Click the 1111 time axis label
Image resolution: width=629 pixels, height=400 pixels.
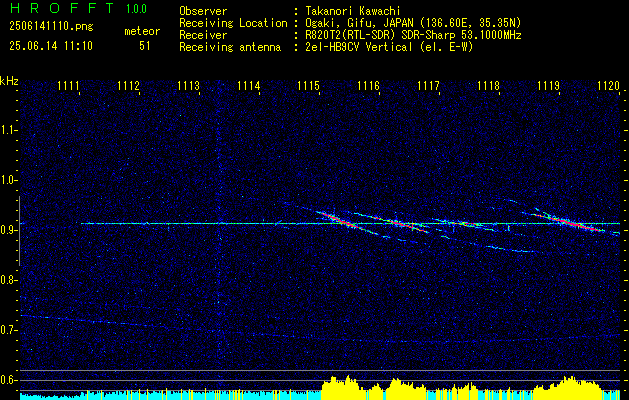pos(69,85)
